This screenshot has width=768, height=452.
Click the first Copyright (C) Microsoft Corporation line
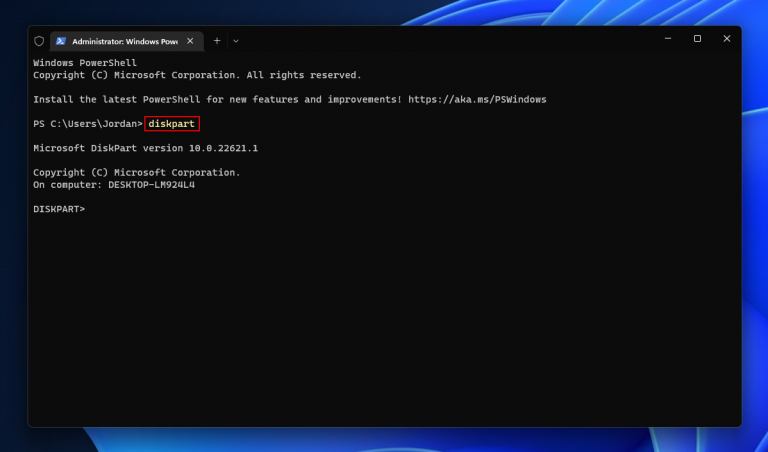coord(197,75)
